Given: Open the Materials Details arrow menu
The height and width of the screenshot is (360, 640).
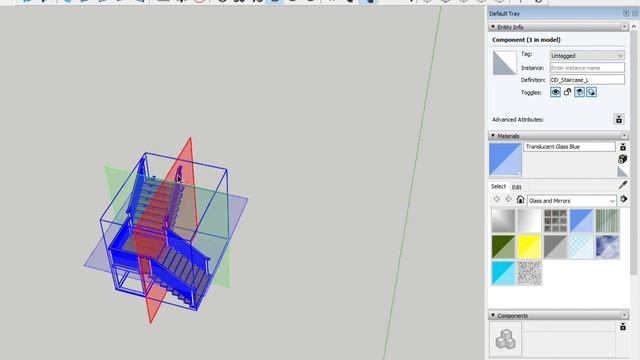Looking at the screenshot, I should coord(623,199).
